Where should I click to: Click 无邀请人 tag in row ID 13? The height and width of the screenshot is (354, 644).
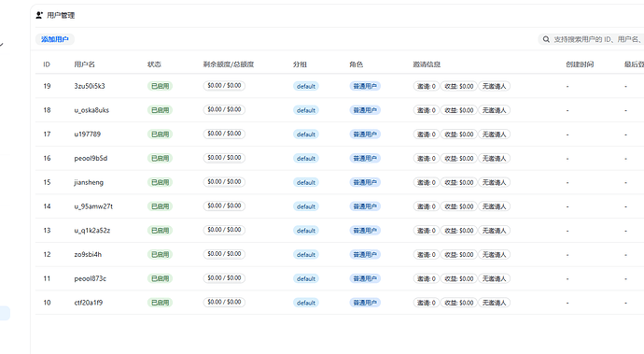tap(494, 231)
